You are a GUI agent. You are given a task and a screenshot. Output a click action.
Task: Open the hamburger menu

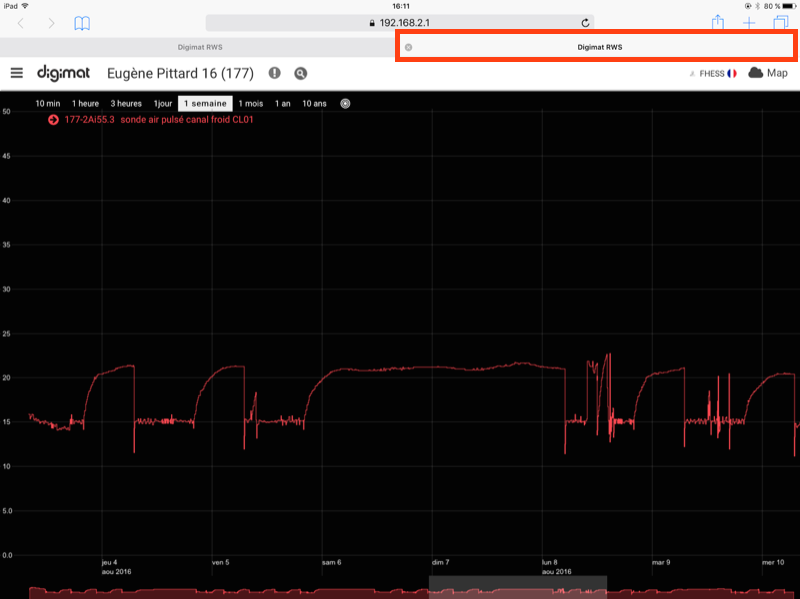tap(17, 73)
